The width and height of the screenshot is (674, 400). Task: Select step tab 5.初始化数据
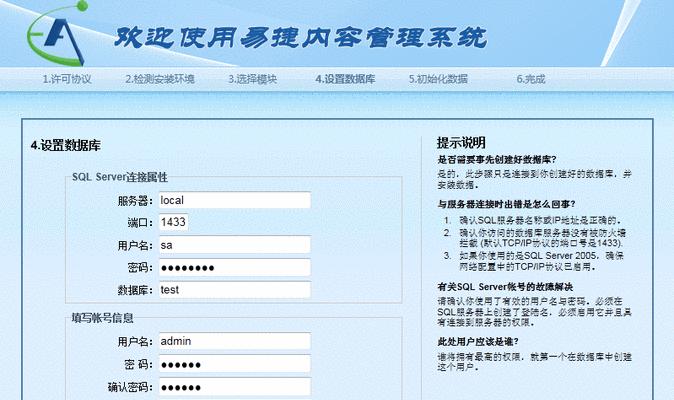(x=438, y=79)
